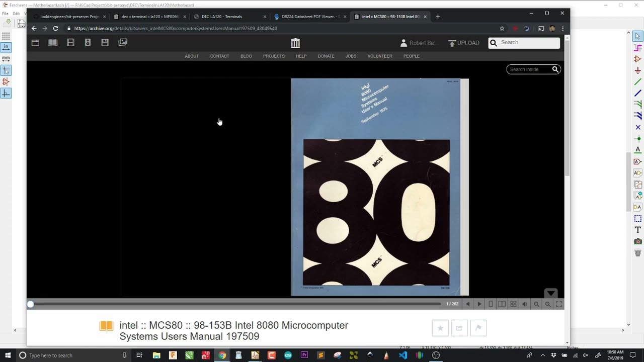Select Eeschema's cursor select tool
Image resolution: width=644 pixels, height=362 pixels.
(x=637, y=36)
